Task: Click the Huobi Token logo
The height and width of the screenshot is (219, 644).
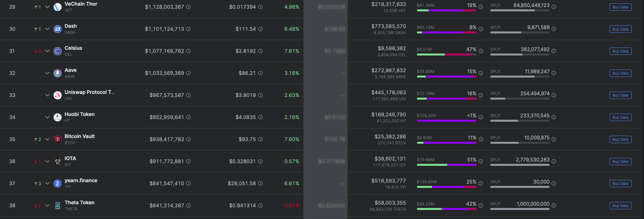Action: tap(58, 117)
